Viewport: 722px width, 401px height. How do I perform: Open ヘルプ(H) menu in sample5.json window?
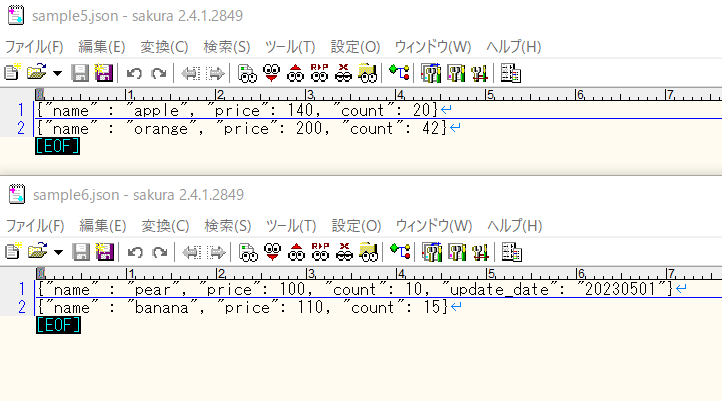coord(513,46)
